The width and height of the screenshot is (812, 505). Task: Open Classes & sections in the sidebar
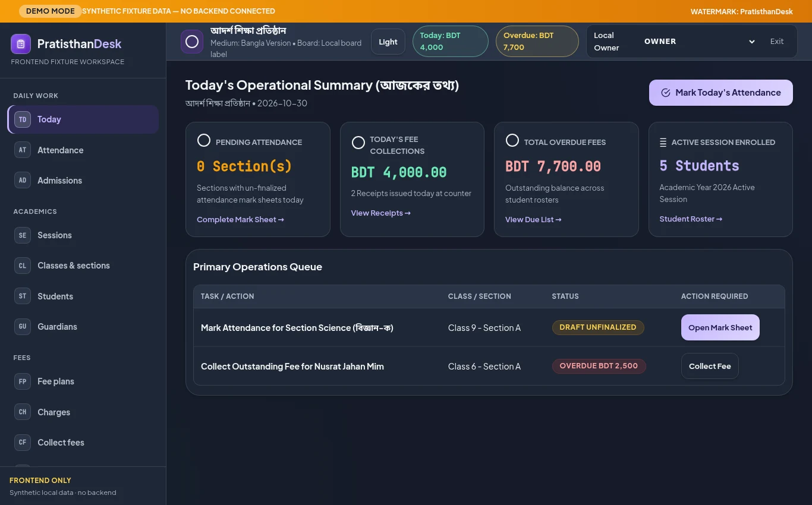click(83, 266)
